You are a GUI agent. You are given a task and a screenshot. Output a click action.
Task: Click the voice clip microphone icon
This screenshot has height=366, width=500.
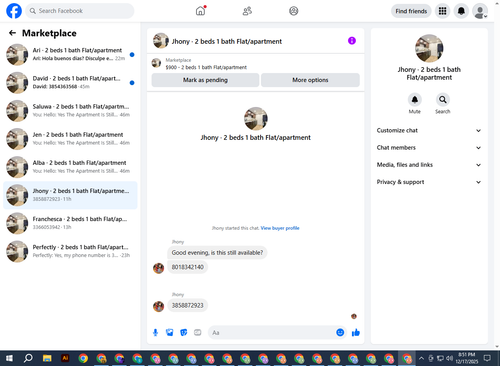click(155, 332)
